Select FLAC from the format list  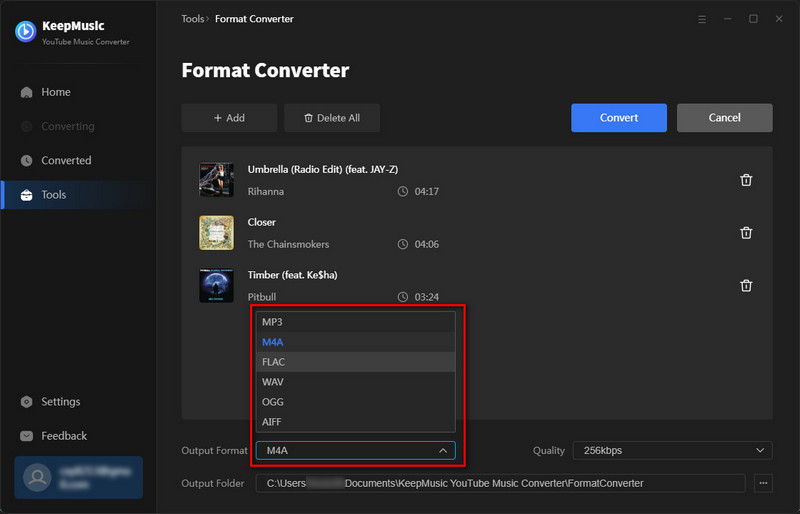356,362
